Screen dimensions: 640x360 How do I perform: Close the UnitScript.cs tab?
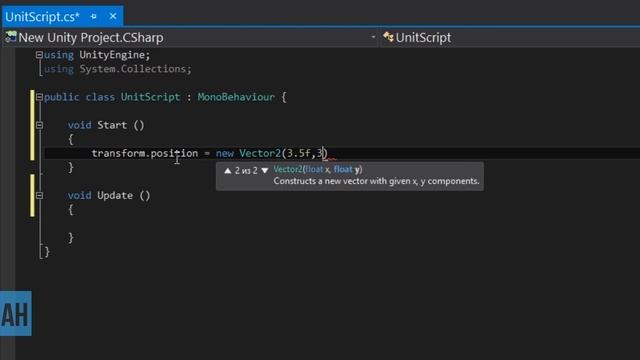tap(113, 16)
